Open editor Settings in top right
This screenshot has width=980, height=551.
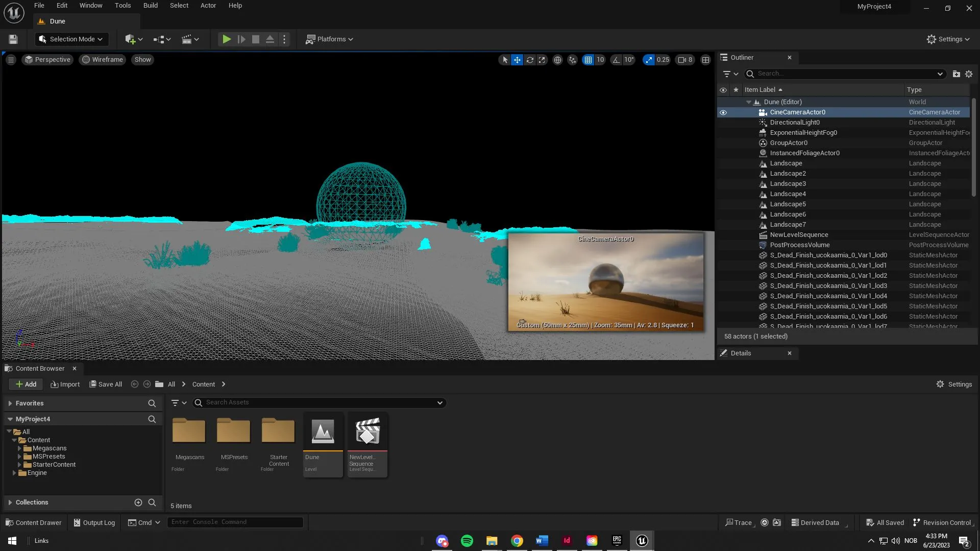tap(948, 39)
